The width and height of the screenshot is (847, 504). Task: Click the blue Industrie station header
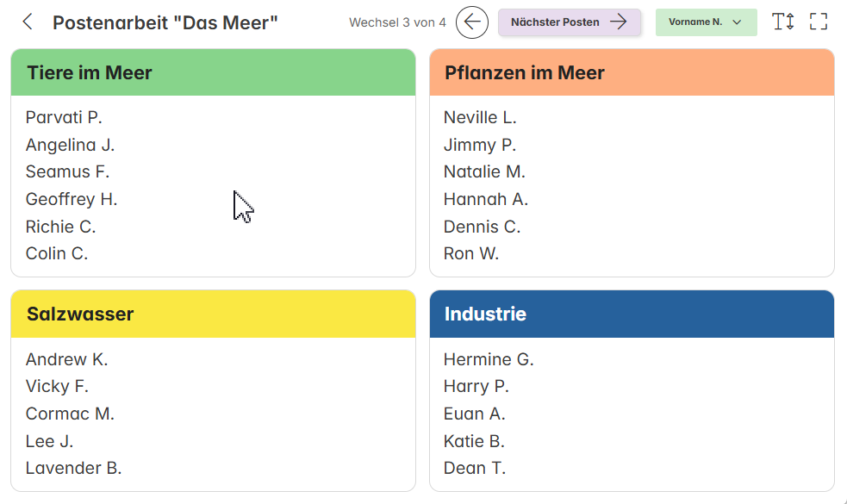pyautogui.click(x=632, y=314)
